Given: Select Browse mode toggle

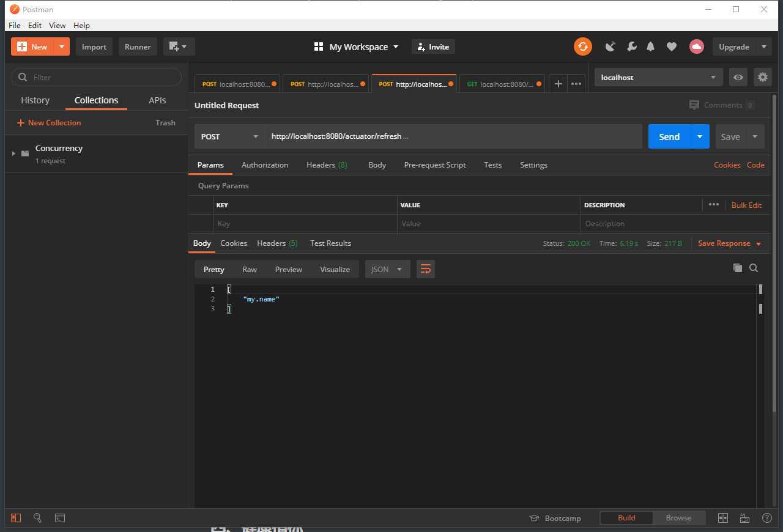Looking at the screenshot, I should pyautogui.click(x=678, y=517).
